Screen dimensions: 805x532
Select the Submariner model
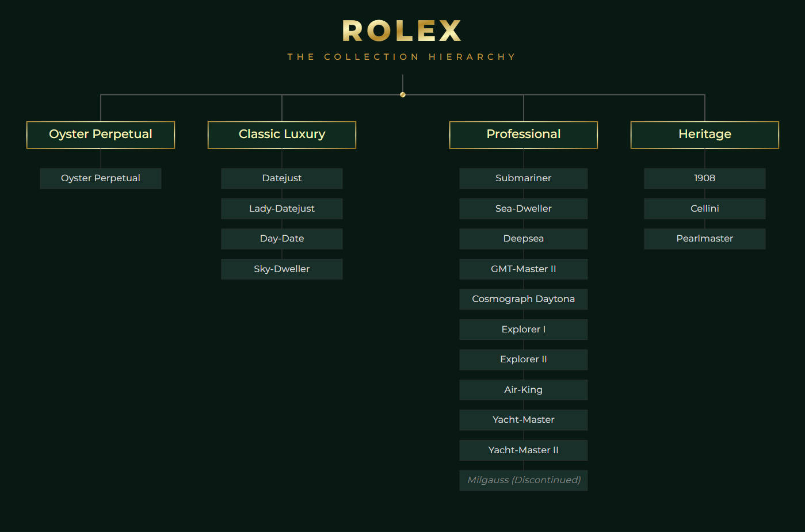(523, 178)
